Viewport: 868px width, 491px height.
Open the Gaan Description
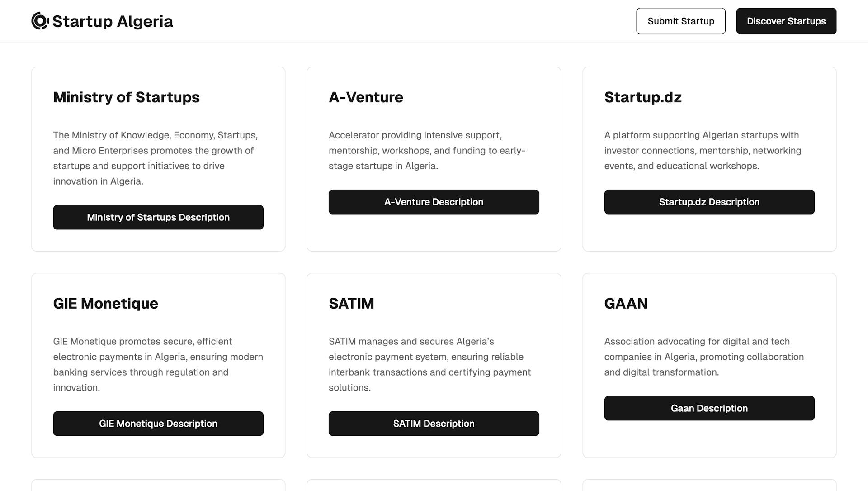pyautogui.click(x=709, y=408)
